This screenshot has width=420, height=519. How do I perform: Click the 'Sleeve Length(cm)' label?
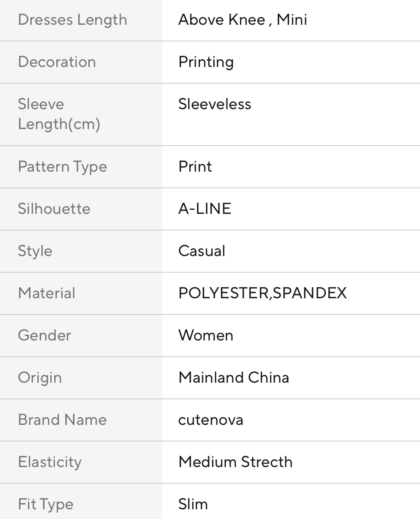click(59, 114)
